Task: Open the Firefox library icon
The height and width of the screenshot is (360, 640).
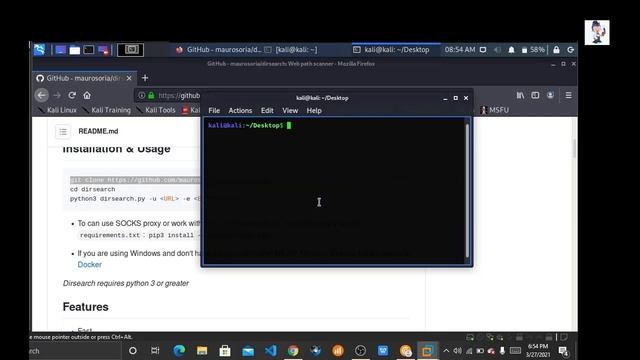Action: click(x=520, y=96)
